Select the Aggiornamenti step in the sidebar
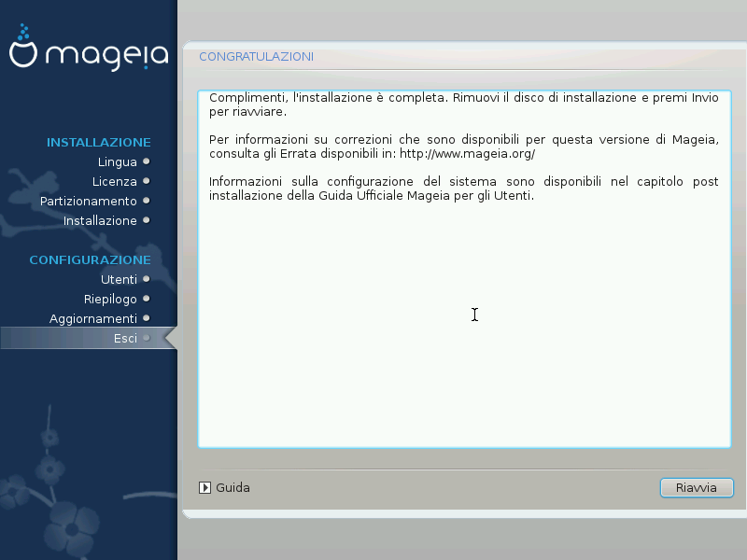 point(92,318)
